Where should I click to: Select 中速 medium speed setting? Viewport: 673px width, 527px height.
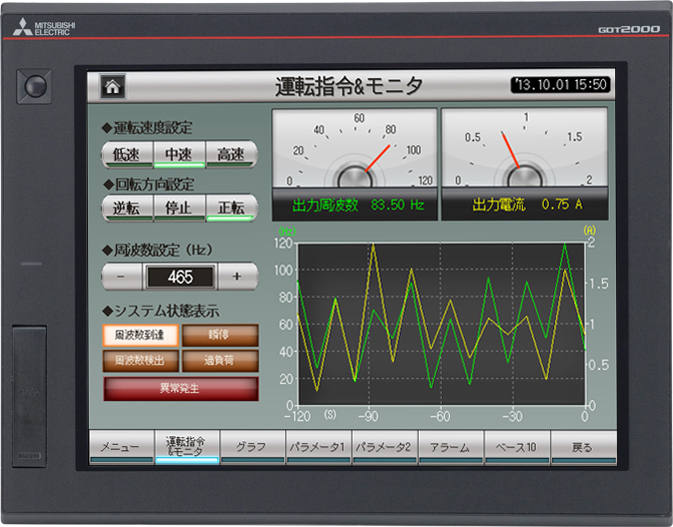pos(179,154)
